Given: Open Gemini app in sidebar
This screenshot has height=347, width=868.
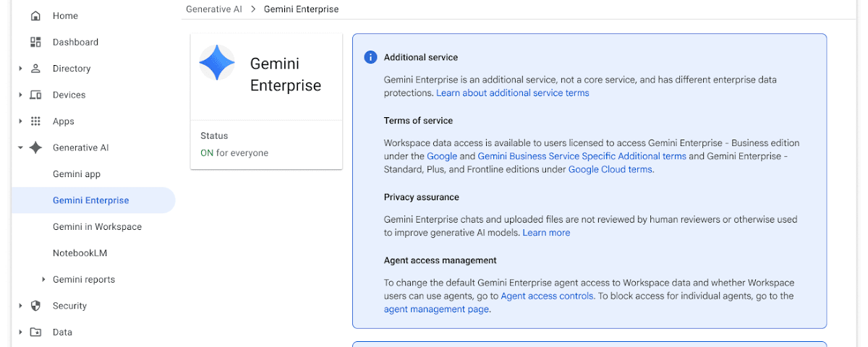Looking at the screenshot, I should click(77, 174).
